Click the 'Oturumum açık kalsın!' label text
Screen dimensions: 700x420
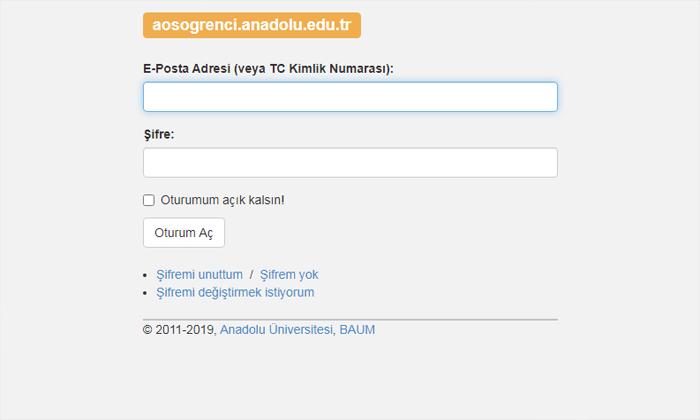(222, 200)
